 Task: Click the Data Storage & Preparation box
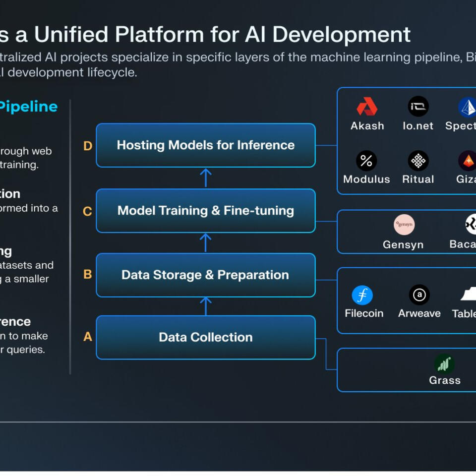coord(205,275)
